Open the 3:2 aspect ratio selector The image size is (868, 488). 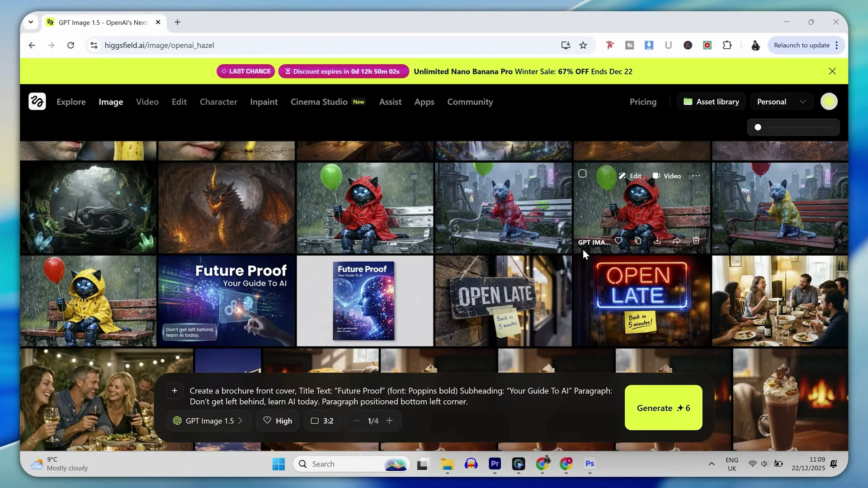[x=322, y=421]
